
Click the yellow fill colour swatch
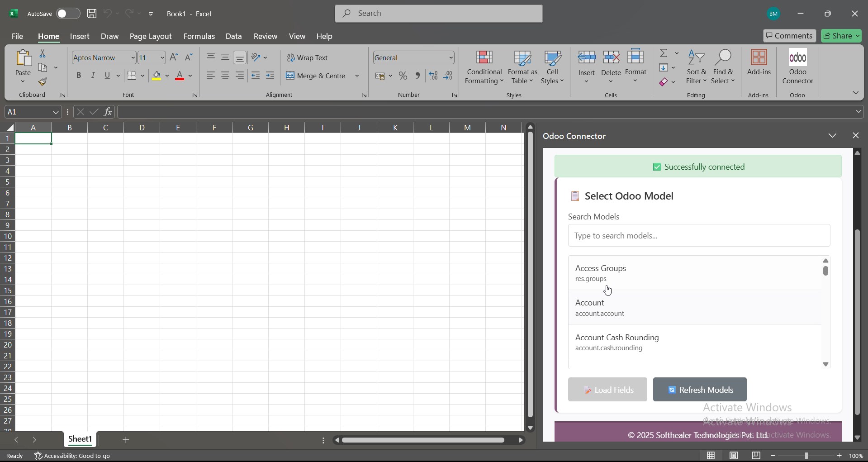point(157,76)
